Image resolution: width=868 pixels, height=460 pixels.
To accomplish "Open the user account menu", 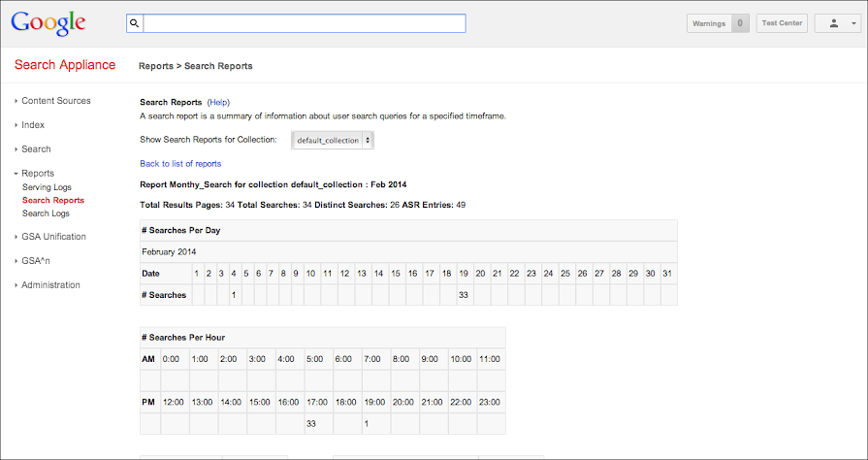I will (x=838, y=23).
